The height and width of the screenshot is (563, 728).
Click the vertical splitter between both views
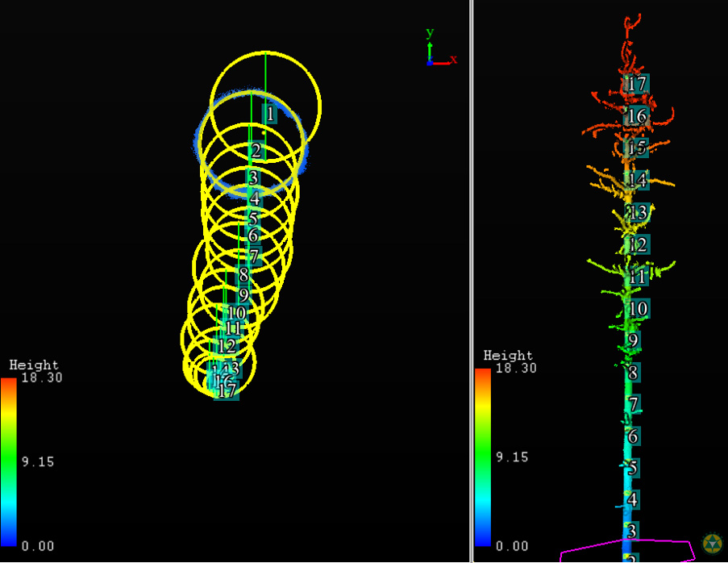pos(472,281)
